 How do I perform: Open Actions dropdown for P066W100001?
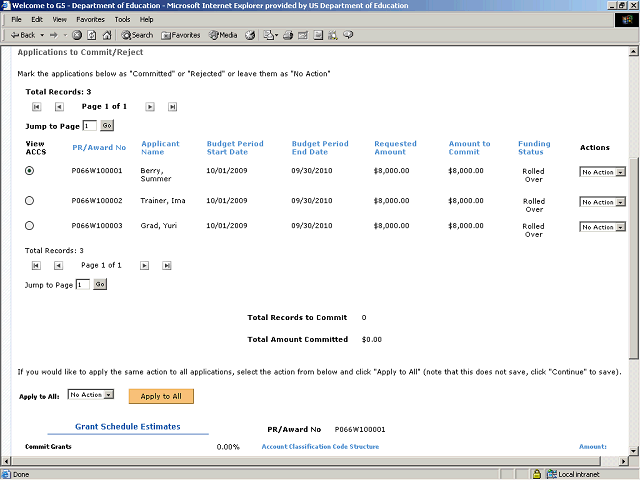click(602, 172)
